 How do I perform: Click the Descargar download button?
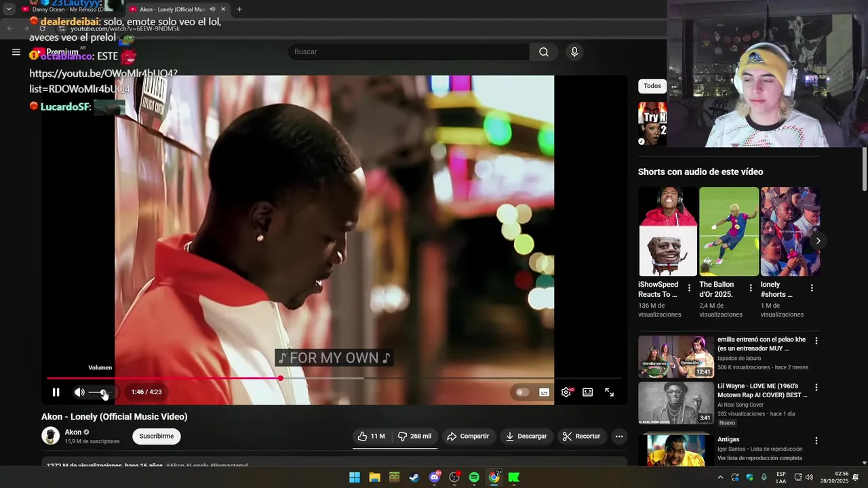(x=526, y=436)
